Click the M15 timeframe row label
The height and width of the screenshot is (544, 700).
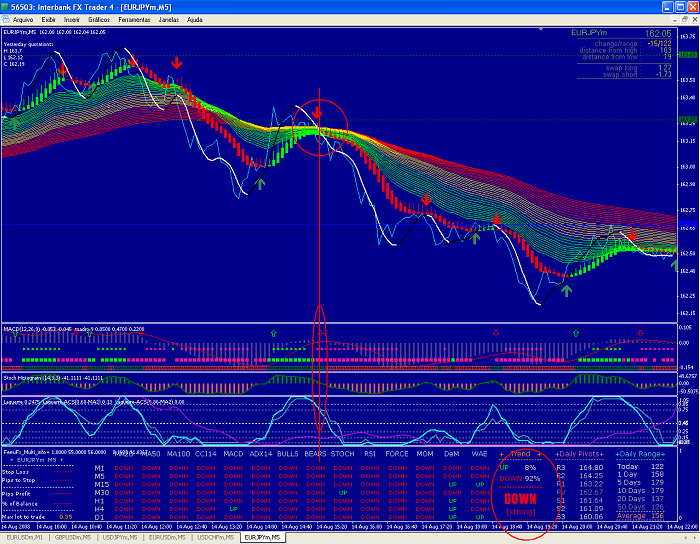[101, 484]
